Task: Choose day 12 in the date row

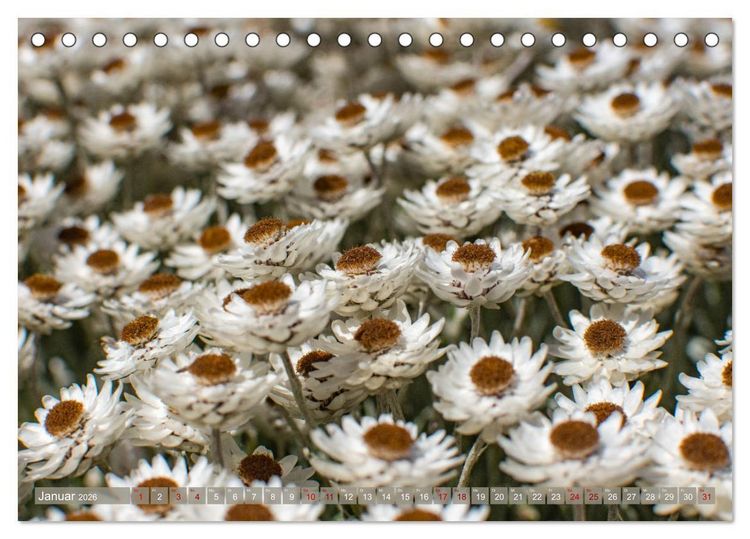Action: point(348,496)
